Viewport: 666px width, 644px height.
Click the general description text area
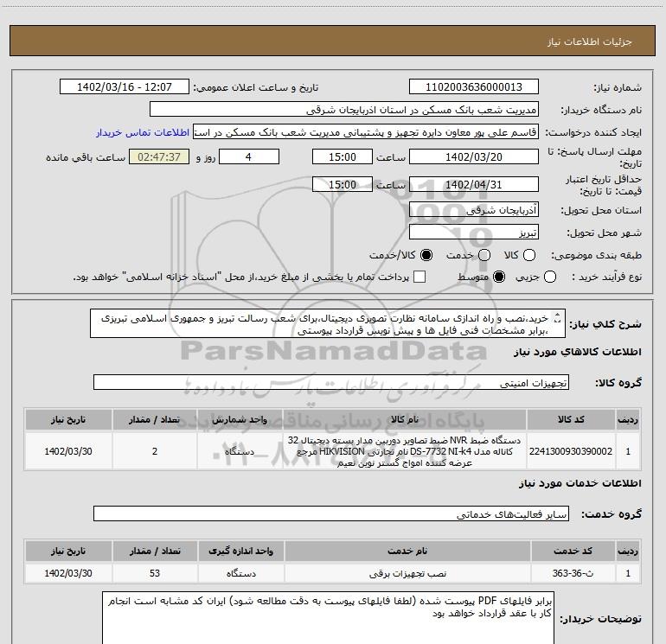[328, 324]
